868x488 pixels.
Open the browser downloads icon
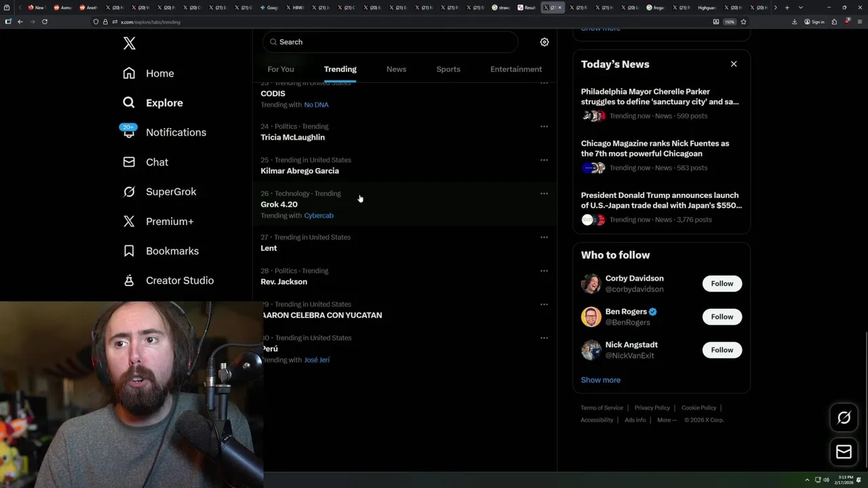[x=794, y=22]
